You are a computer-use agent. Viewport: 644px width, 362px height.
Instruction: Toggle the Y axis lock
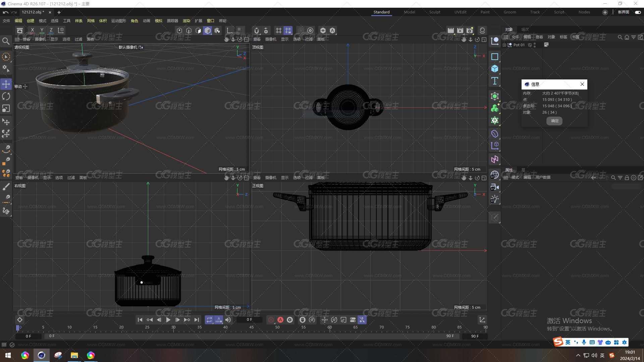pyautogui.click(x=42, y=31)
